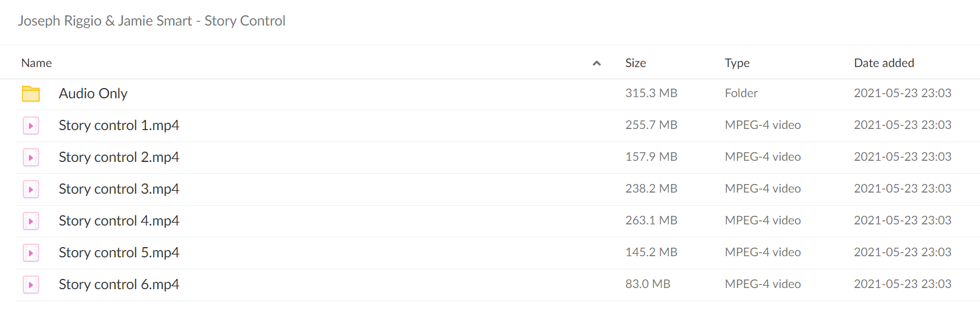The width and height of the screenshot is (980, 313).
Task: Sort files by the Size column
Action: pyautogui.click(x=635, y=63)
